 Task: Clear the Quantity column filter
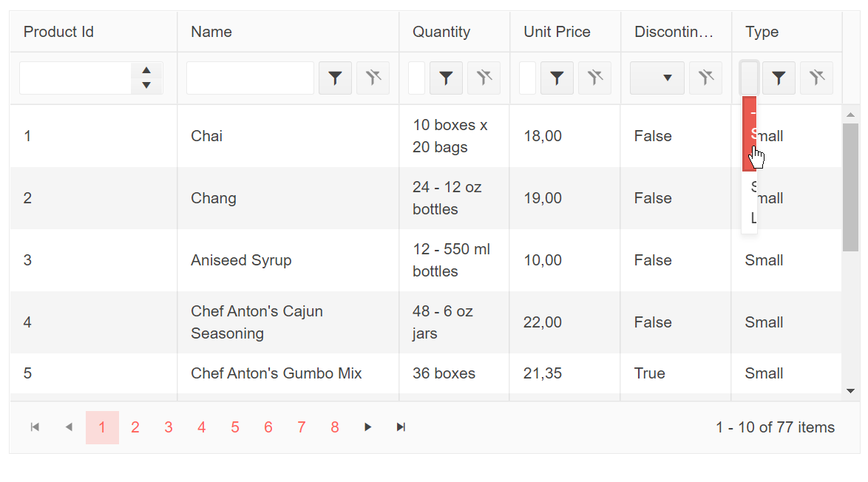point(484,78)
